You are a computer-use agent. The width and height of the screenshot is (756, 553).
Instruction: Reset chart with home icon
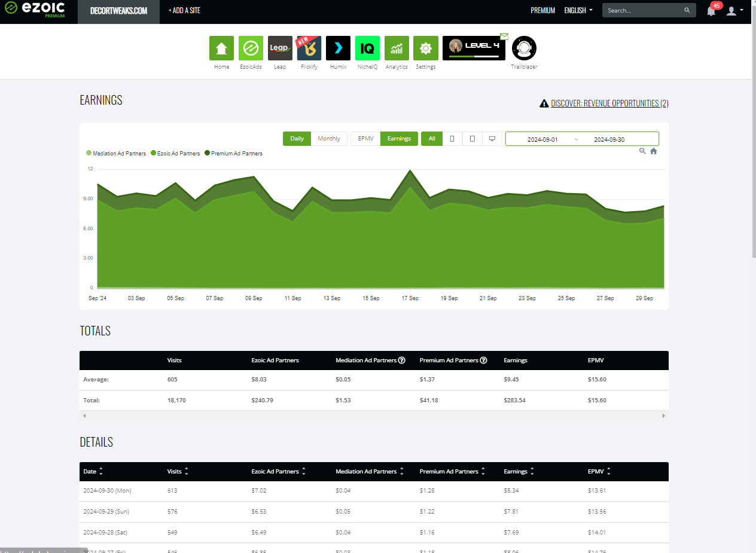(x=654, y=151)
